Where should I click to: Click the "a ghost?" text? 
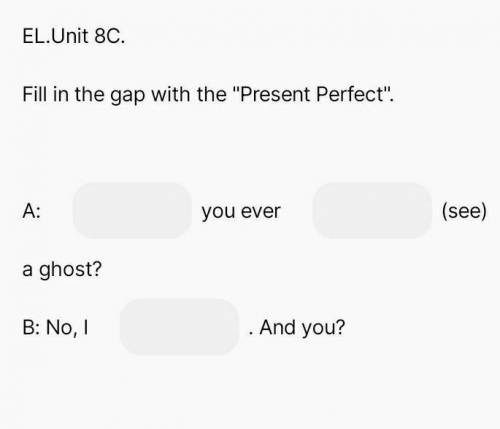(62, 270)
